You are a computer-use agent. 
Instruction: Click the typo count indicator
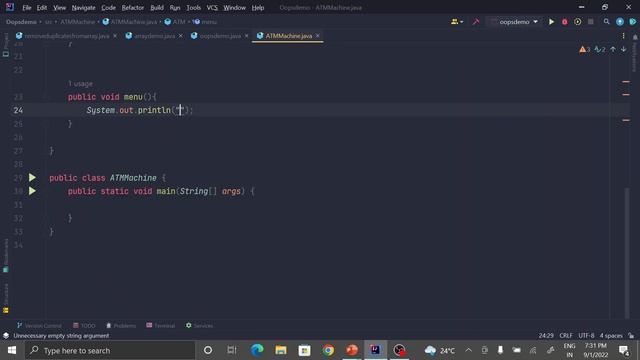600,49
